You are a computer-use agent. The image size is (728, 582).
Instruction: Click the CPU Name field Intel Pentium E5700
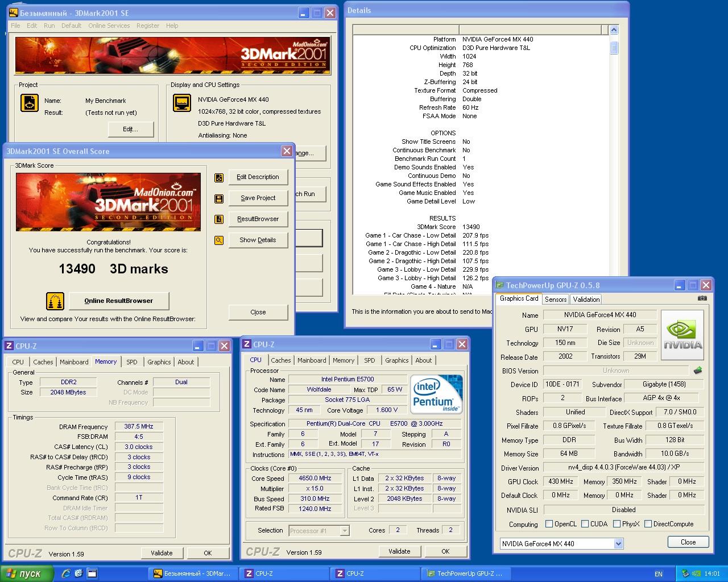[x=348, y=380]
